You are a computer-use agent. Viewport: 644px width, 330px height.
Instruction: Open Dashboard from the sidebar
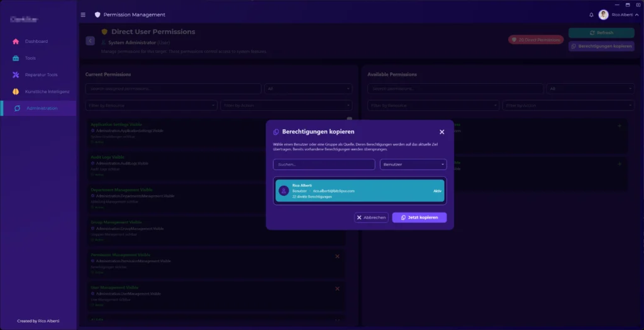(x=38, y=41)
